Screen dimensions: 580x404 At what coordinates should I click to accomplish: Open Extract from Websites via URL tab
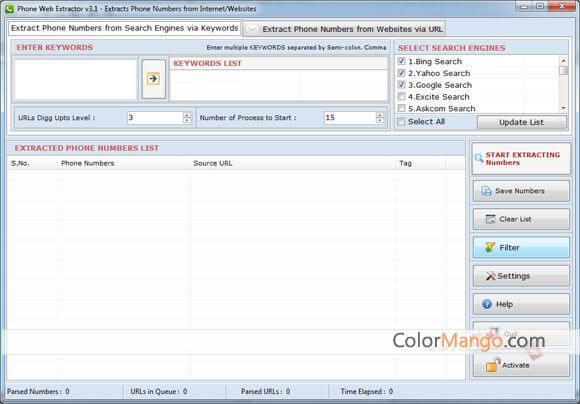tap(345, 29)
